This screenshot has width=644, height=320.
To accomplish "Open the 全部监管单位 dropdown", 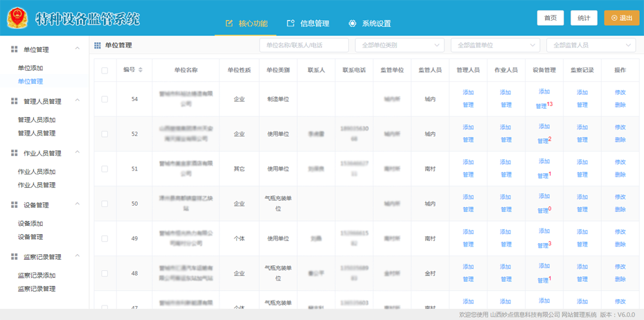I will pyautogui.click(x=495, y=45).
